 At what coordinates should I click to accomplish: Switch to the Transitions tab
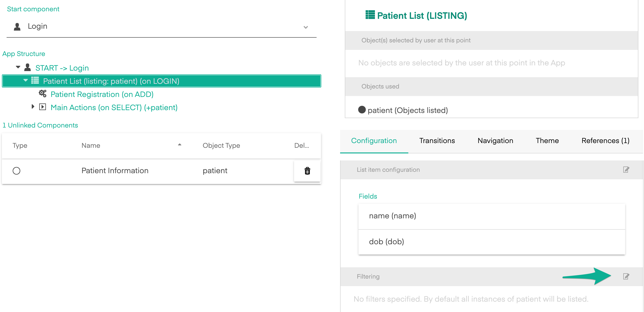coord(437,140)
